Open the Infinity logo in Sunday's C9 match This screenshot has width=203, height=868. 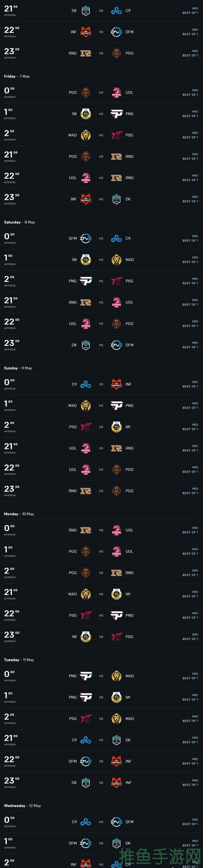point(117,384)
